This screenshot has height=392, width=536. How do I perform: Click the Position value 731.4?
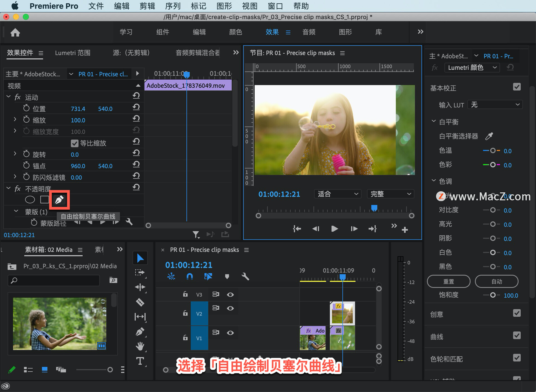tap(78, 109)
